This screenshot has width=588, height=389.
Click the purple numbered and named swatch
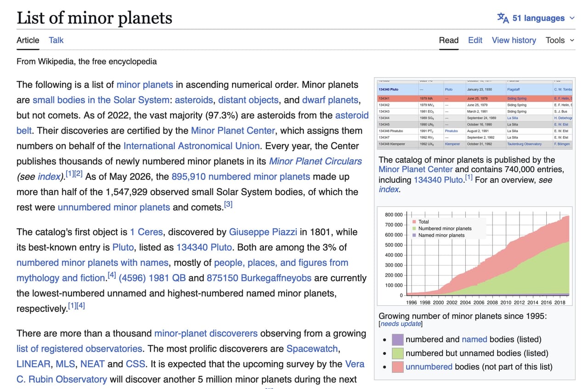(x=398, y=339)
